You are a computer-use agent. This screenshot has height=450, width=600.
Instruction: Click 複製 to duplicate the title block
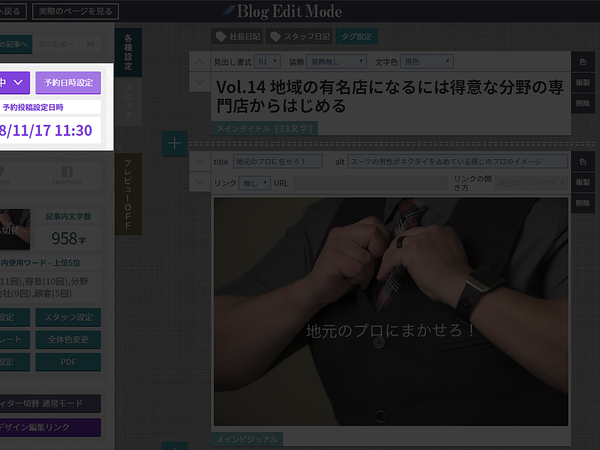point(583,82)
